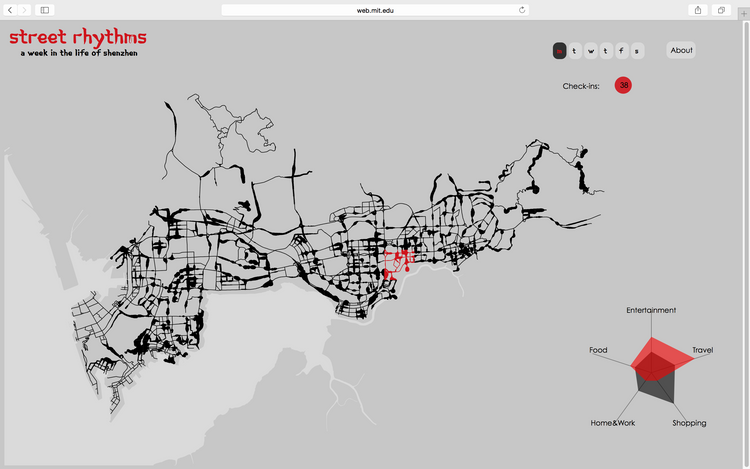The image size is (750, 469).
Task: Click the vertical page scrollbar
Action: coord(746,244)
